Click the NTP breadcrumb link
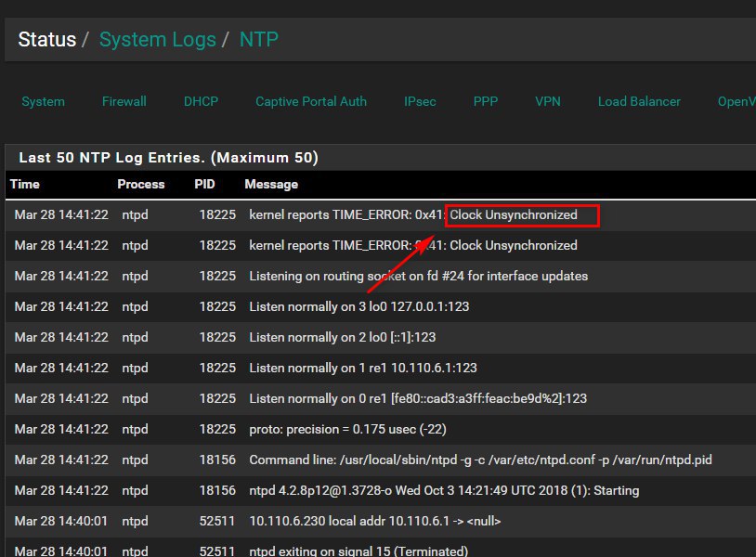The image size is (756, 557). [259, 40]
